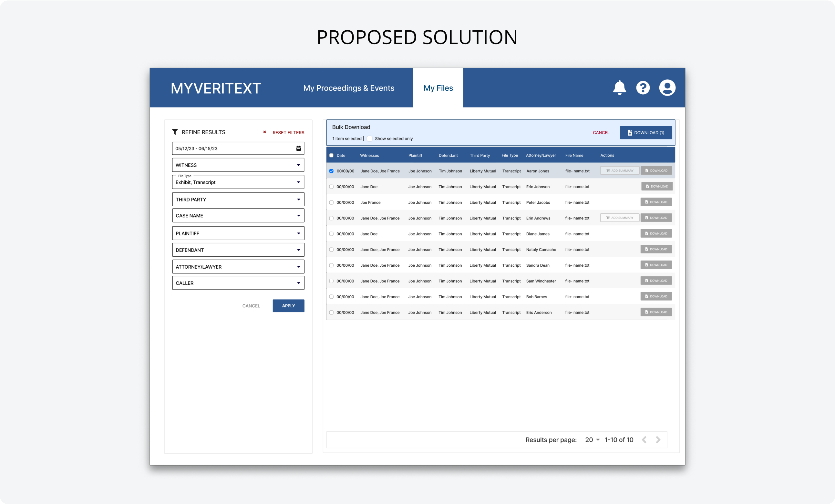Apply the selected filters
This screenshot has width=835, height=504.
coord(288,306)
